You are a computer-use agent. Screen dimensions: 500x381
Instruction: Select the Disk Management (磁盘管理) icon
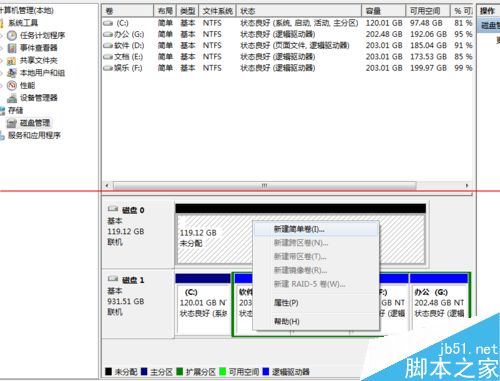pyautogui.click(x=12, y=123)
